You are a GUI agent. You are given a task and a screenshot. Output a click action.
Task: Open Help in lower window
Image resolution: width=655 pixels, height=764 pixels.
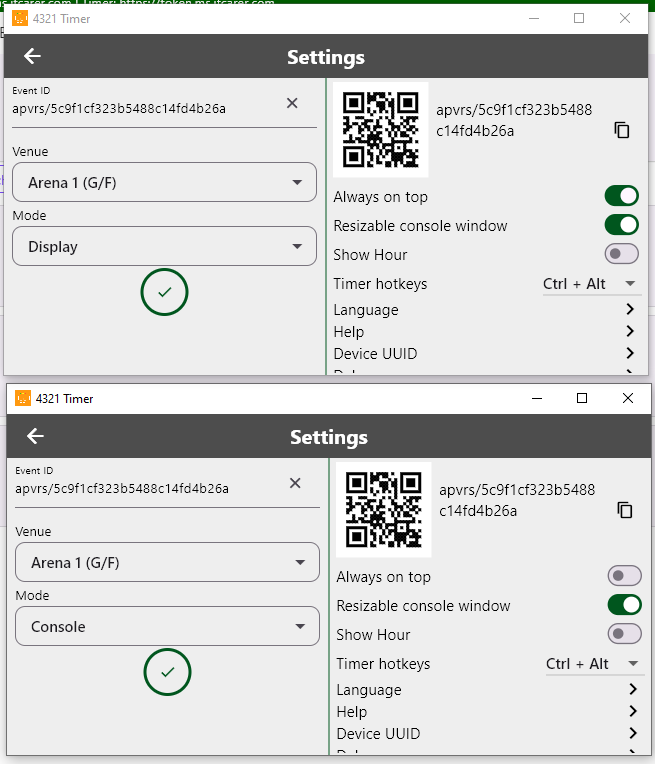(488, 712)
